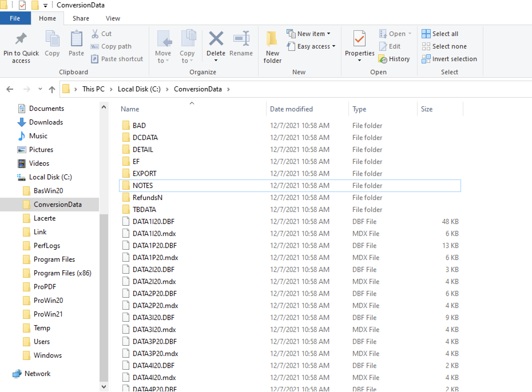Go back with the left arrow
This screenshot has width=532, height=392.
pos(10,89)
